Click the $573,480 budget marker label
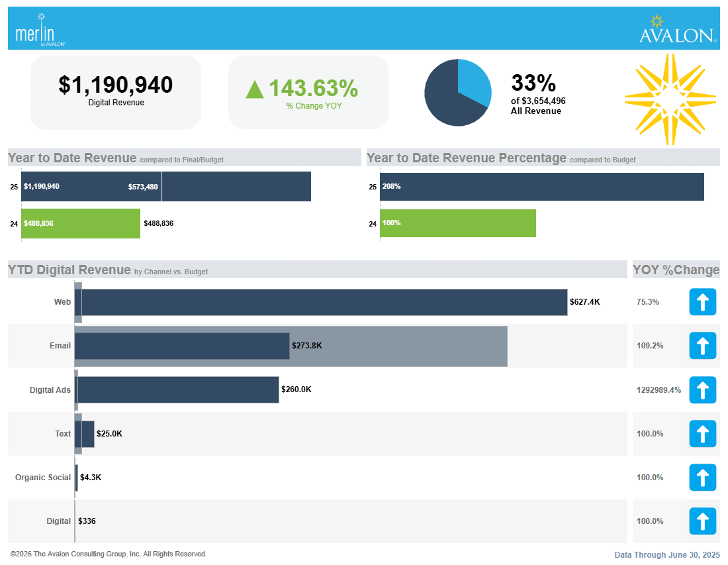The height and width of the screenshot is (565, 728). tap(143, 187)
